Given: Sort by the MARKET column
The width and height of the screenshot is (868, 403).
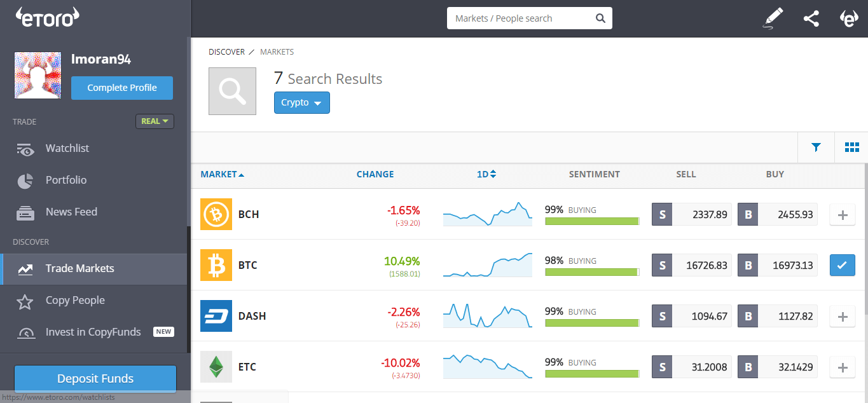Looking at the screenshot, I should [222, 174].
